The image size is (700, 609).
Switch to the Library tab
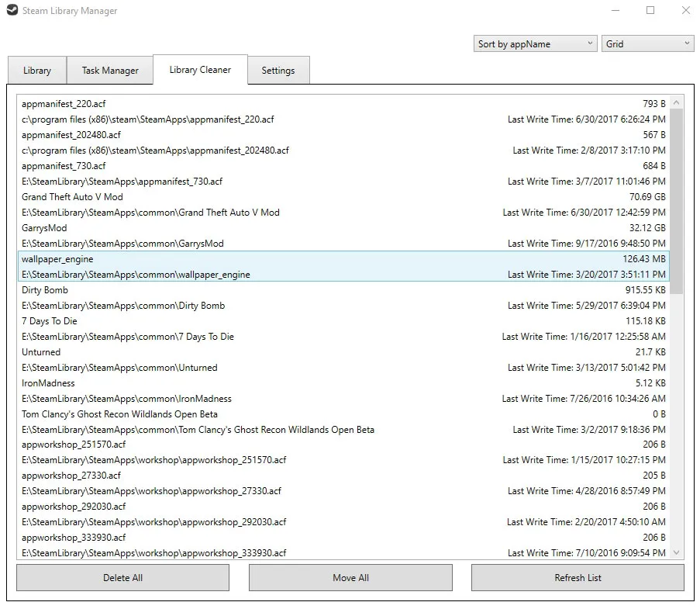point(37,70)
